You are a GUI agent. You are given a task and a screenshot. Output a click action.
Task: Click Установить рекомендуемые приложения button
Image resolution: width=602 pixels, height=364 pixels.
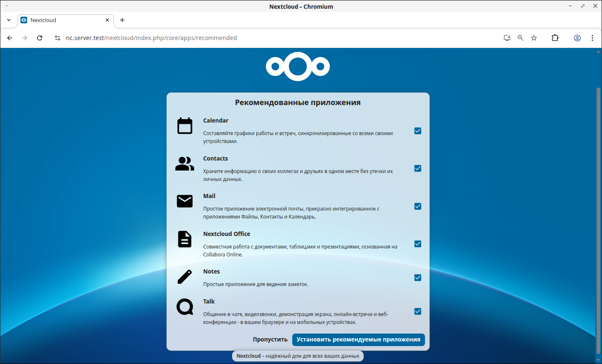click(358, 339)
